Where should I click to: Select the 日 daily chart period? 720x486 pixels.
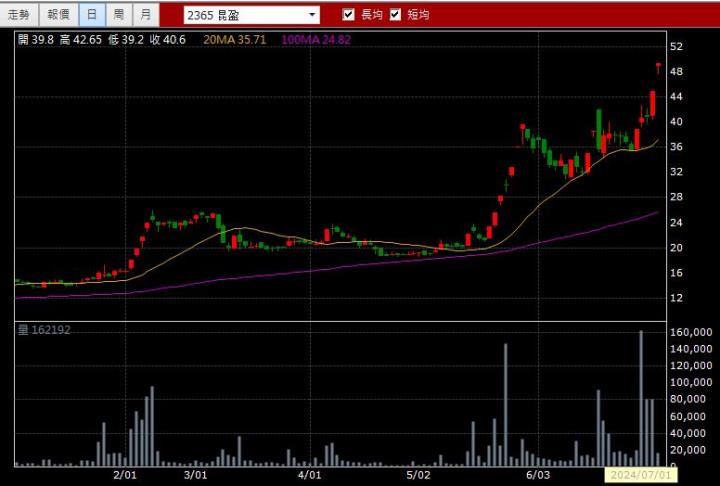[x=92, y=15]
